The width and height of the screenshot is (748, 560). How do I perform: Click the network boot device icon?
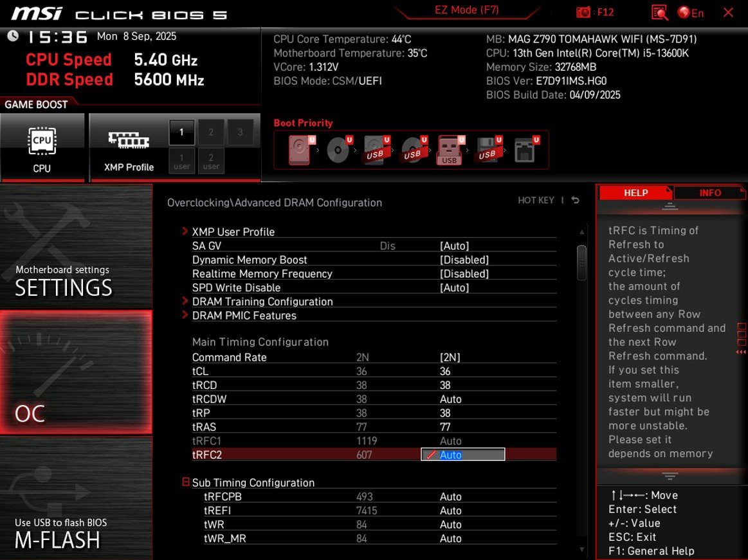coord(526,150)
